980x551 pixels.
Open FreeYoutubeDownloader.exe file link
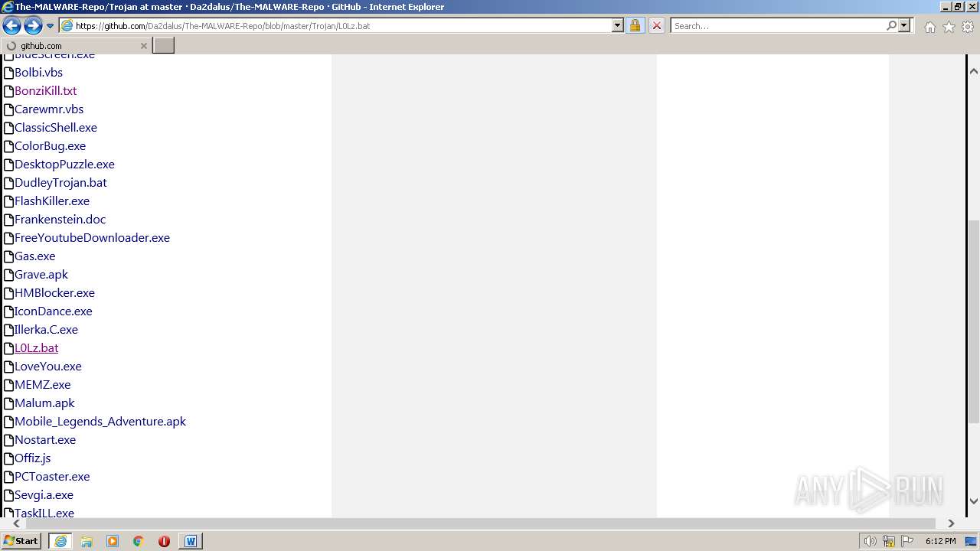[x=92, y=238]
